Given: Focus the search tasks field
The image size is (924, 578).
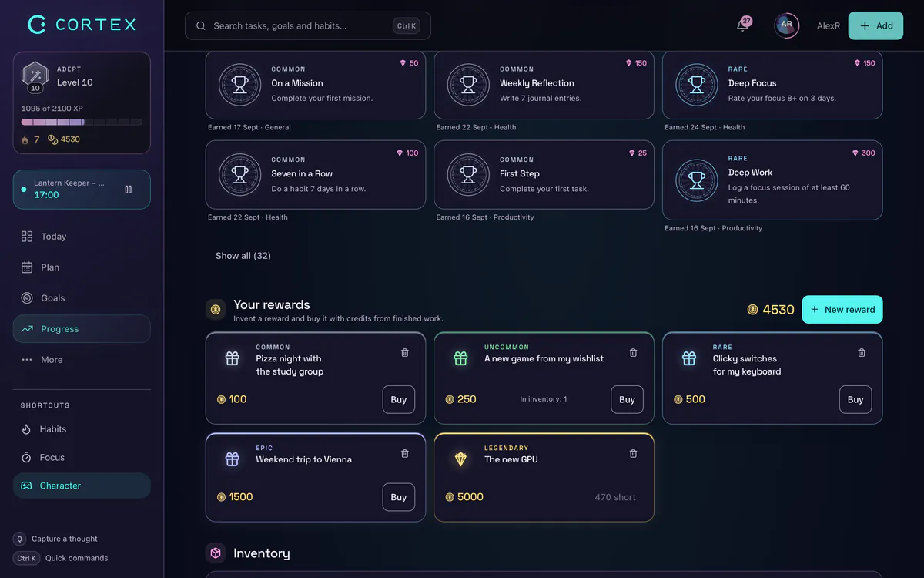Looking at the screenshot, I should (x=307, y=25).
